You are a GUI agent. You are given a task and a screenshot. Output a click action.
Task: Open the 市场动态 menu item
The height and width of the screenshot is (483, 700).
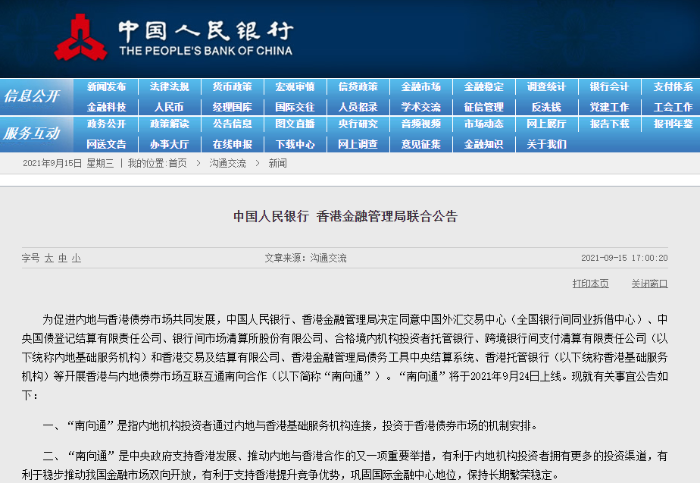pyautogui.click(x=484, y=124)
